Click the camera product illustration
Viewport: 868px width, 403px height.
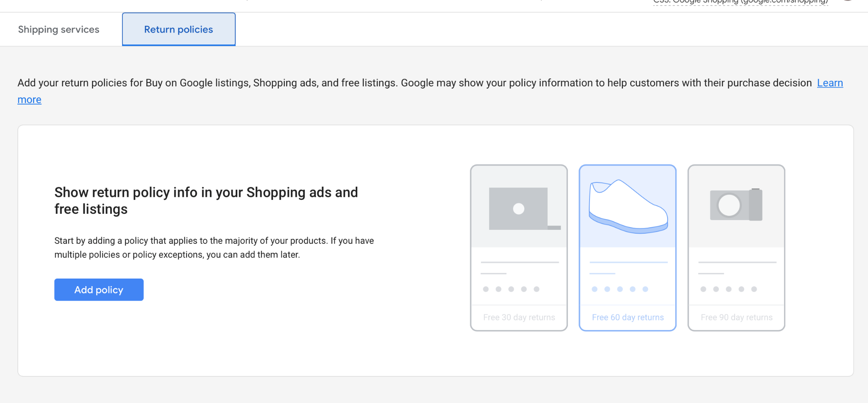(736, 205)
